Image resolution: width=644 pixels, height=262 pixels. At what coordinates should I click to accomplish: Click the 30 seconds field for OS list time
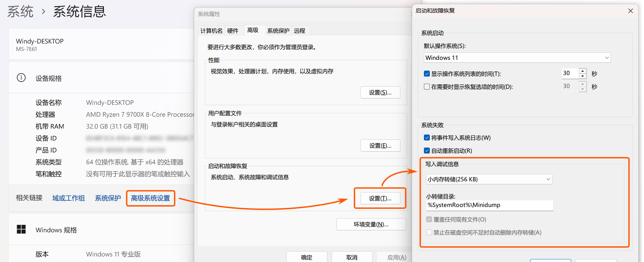click(571, 73)
